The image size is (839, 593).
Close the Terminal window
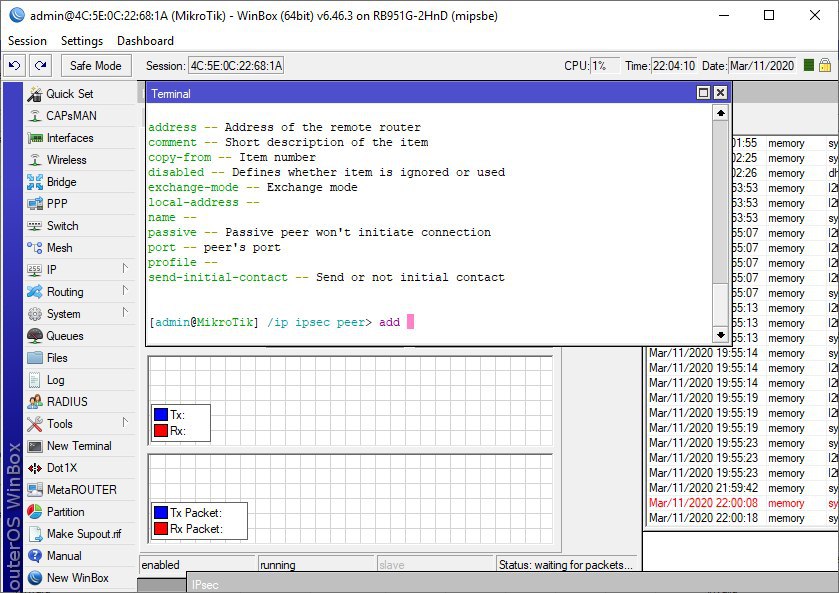(720, 93)
